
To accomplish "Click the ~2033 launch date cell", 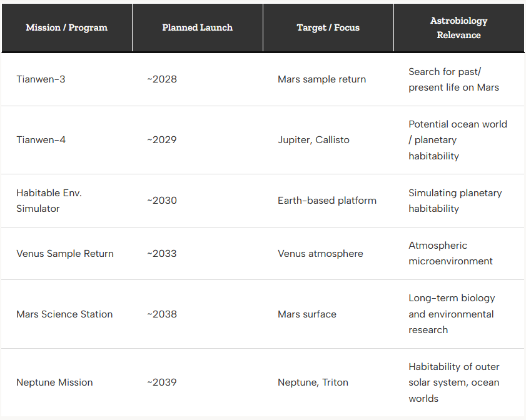I will pos(198,254).
